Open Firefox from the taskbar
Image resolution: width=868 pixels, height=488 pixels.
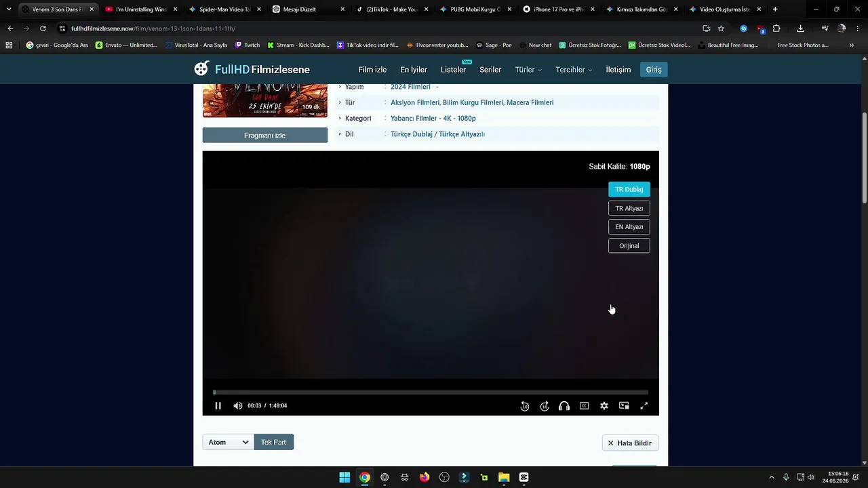click(425, 477)
